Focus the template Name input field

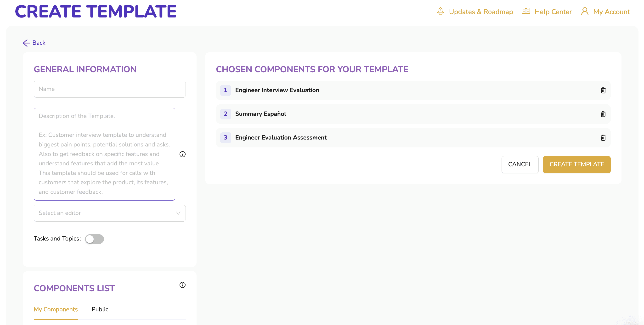pos(110,89)
